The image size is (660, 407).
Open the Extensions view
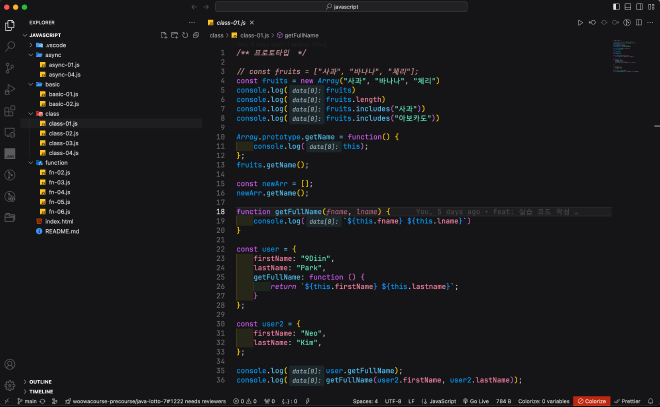[x=9, y=111]
